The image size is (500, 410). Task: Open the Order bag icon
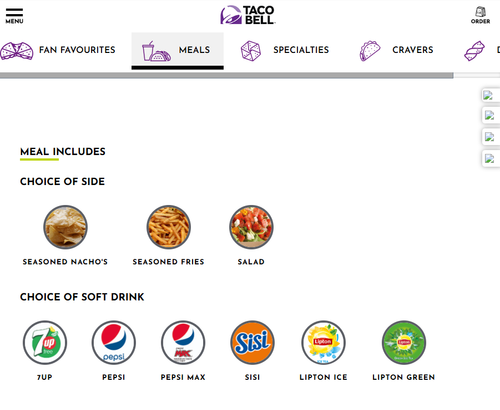coord(480,15)
